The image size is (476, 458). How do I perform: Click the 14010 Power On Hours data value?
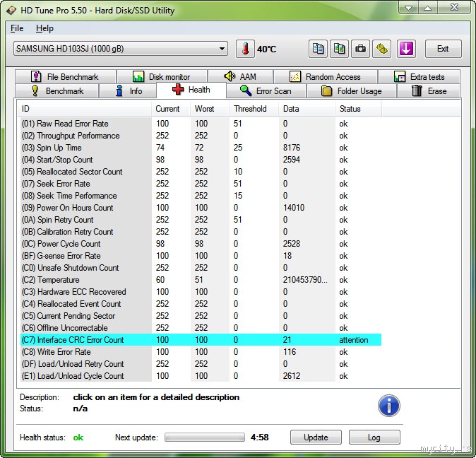click(x=294, y=208)
